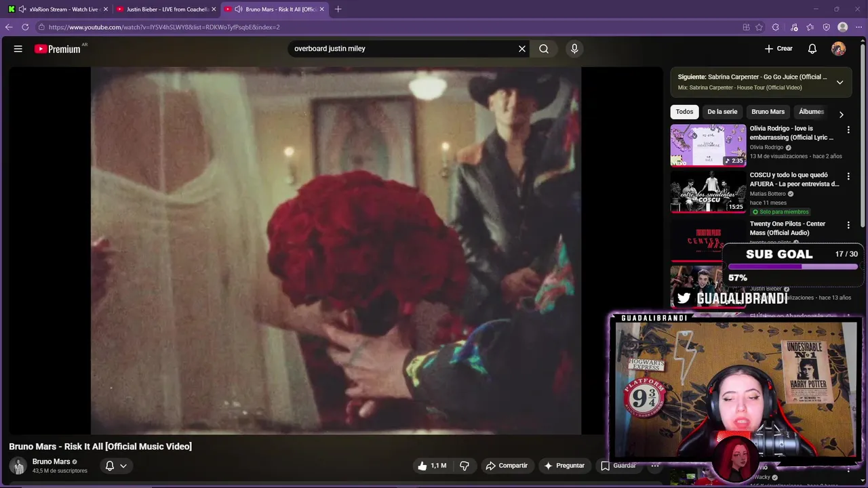This screenshot has width=868, height=488.
Task: Click the Bruno Mars Risk It All video title
Action: click(x=100, y=446)
